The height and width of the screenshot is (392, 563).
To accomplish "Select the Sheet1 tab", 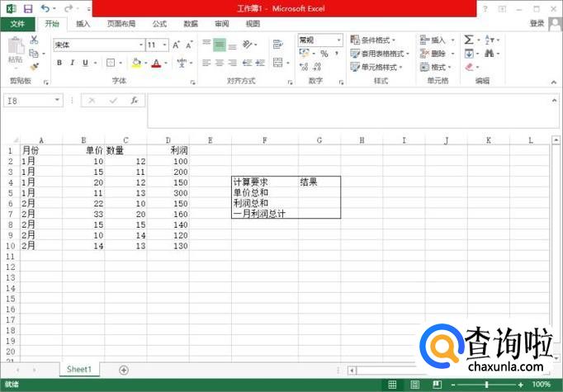I will pos(79,370).
